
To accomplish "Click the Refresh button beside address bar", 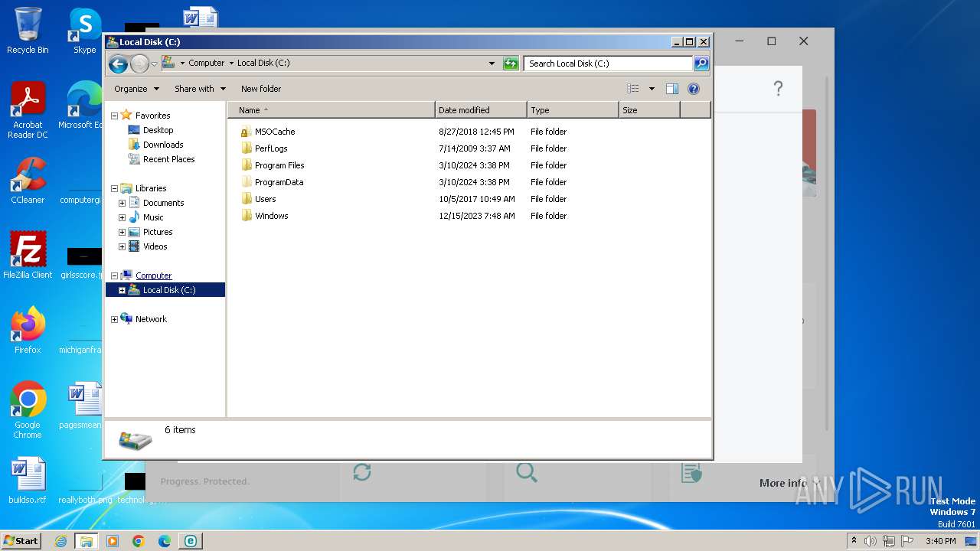I will (x=511, y=64).
